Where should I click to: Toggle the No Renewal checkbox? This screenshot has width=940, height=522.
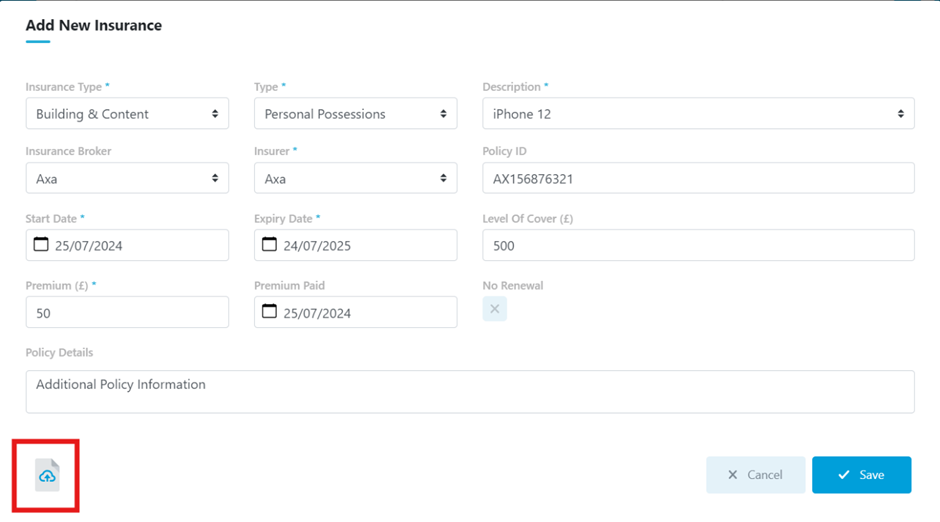[495, 309]
